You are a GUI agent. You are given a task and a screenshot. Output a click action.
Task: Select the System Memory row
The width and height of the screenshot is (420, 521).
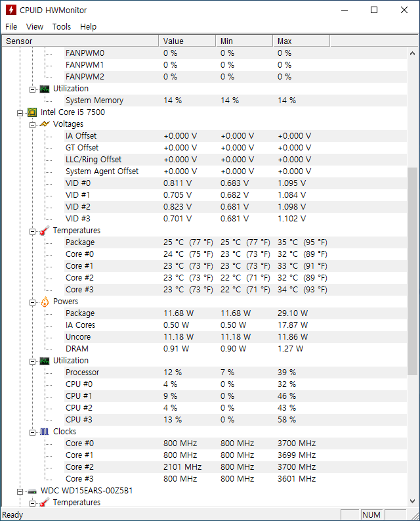(x=236, y=101)
